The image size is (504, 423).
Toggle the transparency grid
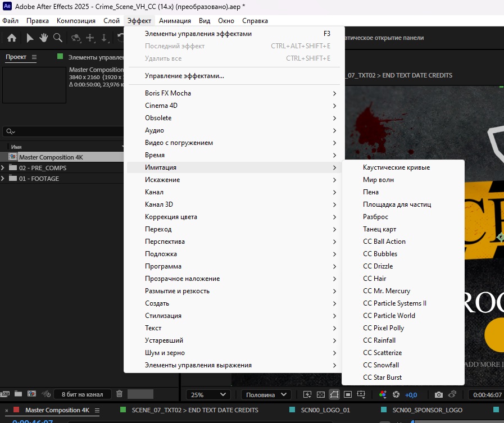coord(321,395)
